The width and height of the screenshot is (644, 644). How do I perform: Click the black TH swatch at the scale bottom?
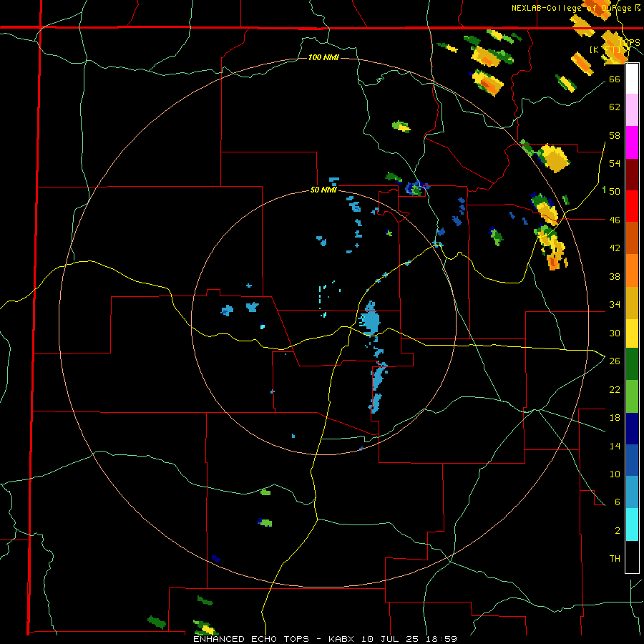(x=632, y=556)
